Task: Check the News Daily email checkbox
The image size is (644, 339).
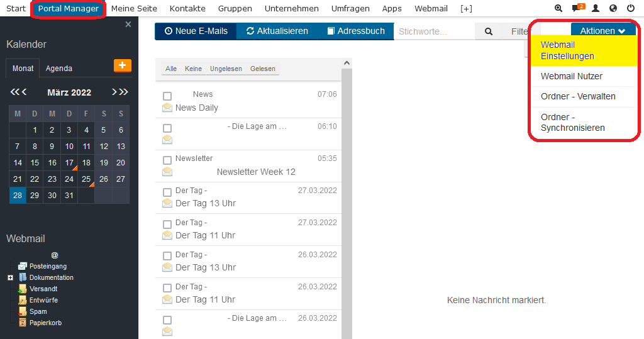Action: click(x=167, y=96)
